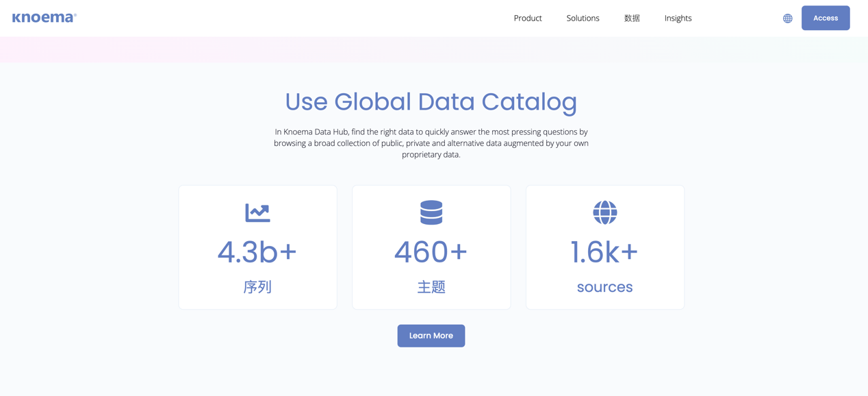Open the Product menu
The height and width of the screenshot is (396, 868).
[x=528, y=18]
